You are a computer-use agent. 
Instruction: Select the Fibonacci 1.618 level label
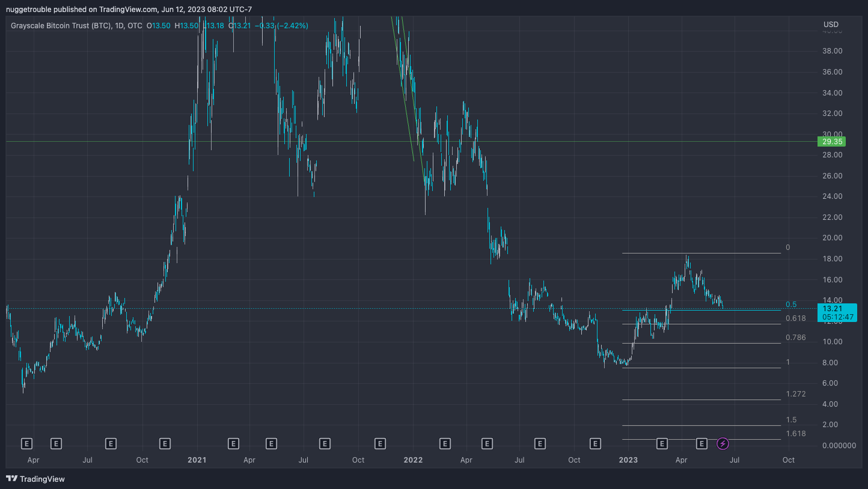[796, 434]
